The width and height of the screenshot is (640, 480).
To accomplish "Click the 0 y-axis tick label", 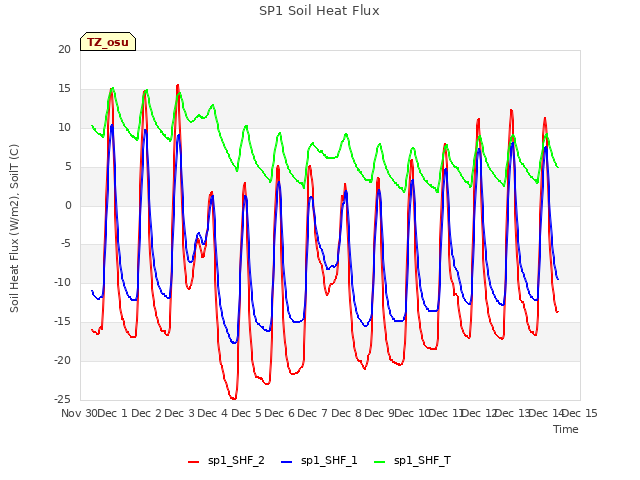I will (68, 206).
